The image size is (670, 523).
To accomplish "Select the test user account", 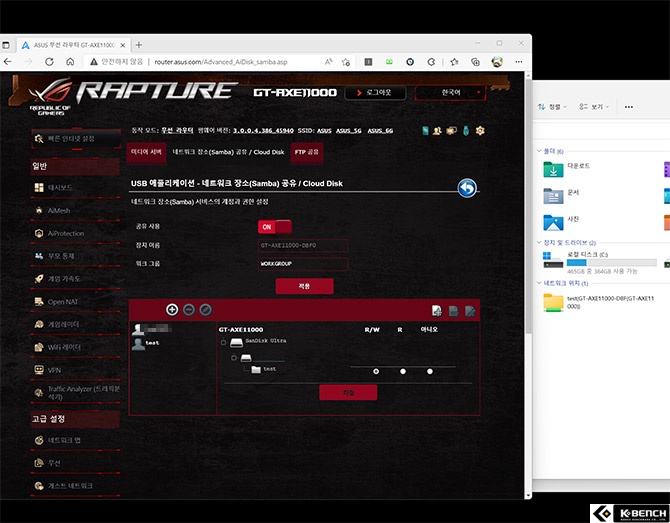I will tap(146, 344).
